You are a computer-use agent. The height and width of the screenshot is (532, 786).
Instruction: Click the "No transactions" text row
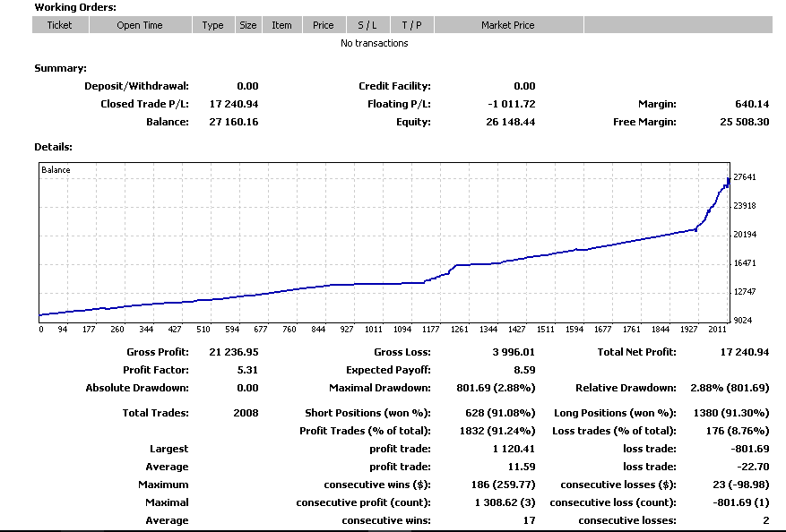pos(374,43)
